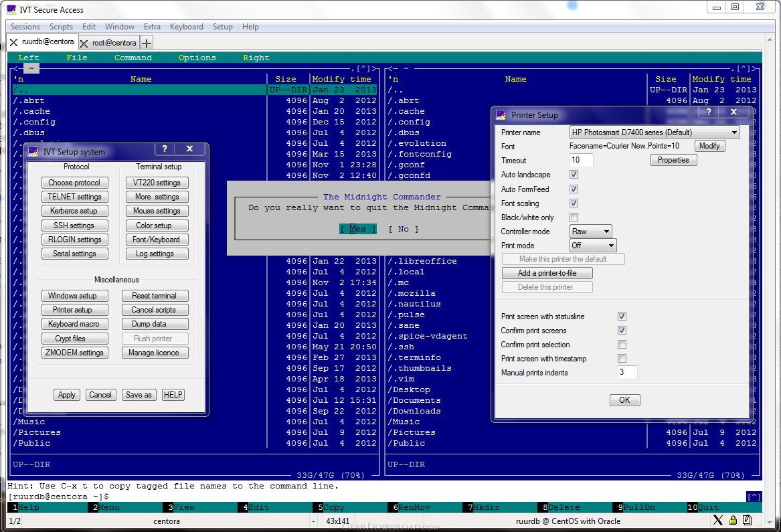Open SSH settings

[74, 226]
